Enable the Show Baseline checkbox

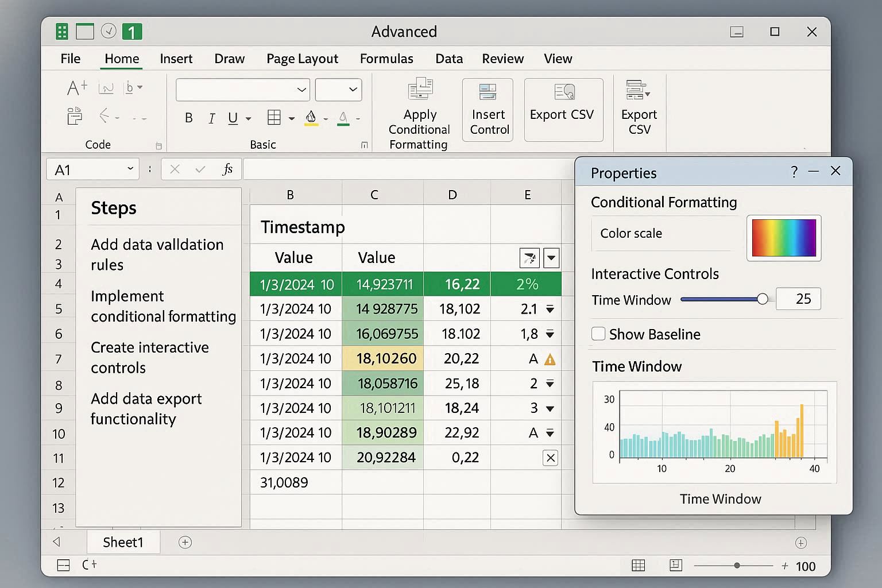click(x=598, y=334)
